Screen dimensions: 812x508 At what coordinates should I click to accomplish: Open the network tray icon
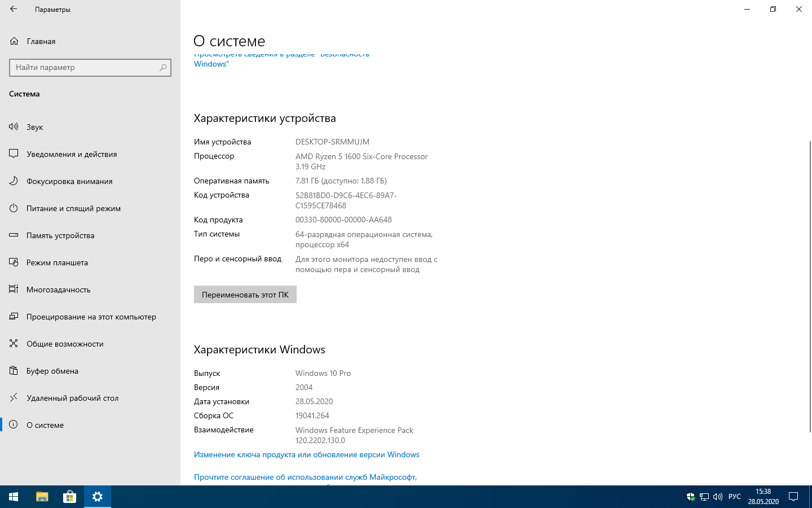[x=704, y=497]
